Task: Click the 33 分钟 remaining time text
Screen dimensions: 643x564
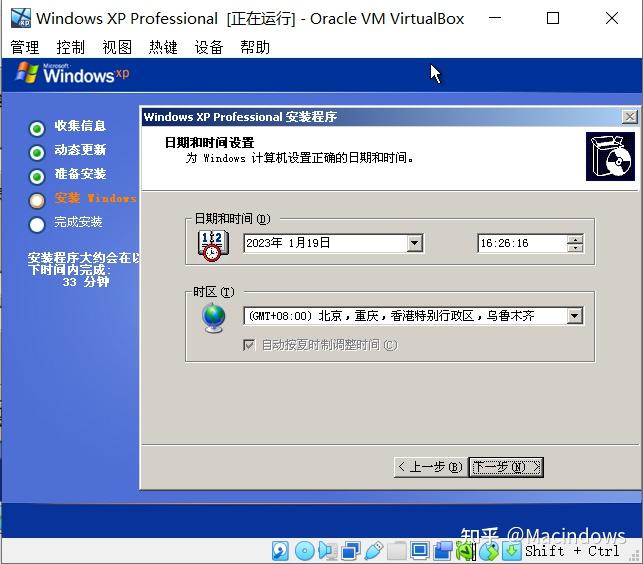Action: 86,282
